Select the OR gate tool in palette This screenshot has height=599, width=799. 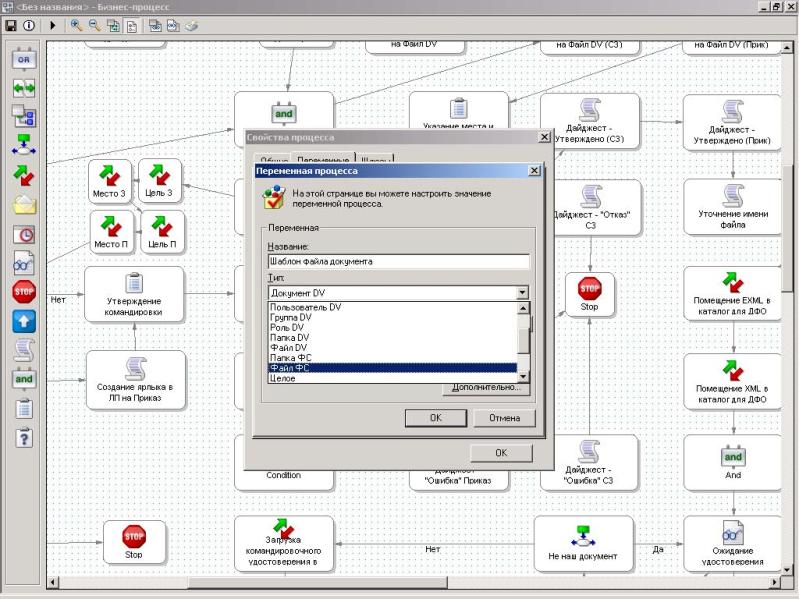24,59
